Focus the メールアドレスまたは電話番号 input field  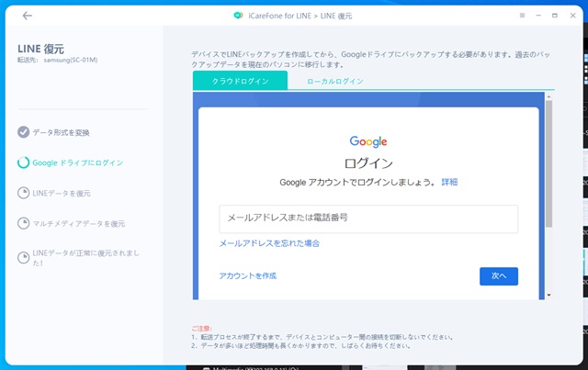coord(368,219)
